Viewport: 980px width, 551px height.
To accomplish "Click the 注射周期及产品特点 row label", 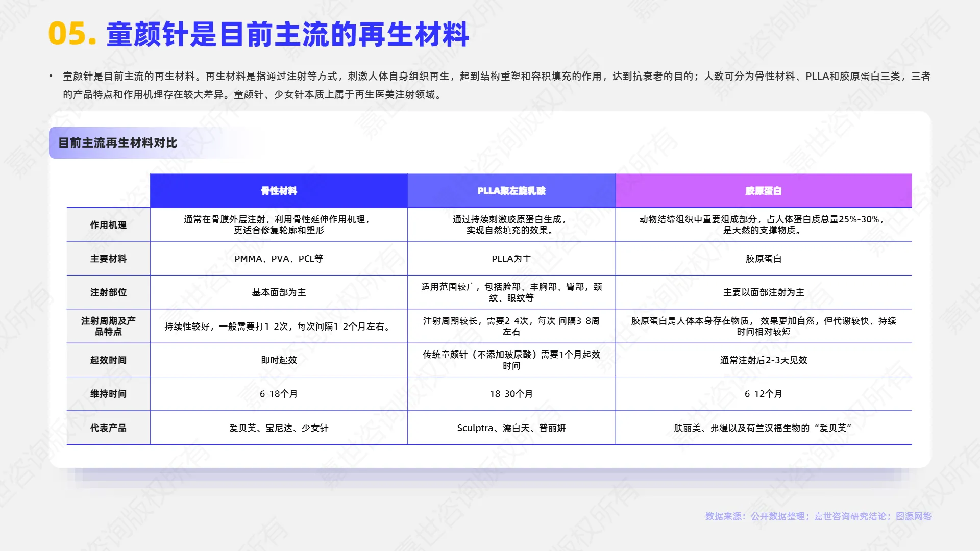I will coord(108,326).
